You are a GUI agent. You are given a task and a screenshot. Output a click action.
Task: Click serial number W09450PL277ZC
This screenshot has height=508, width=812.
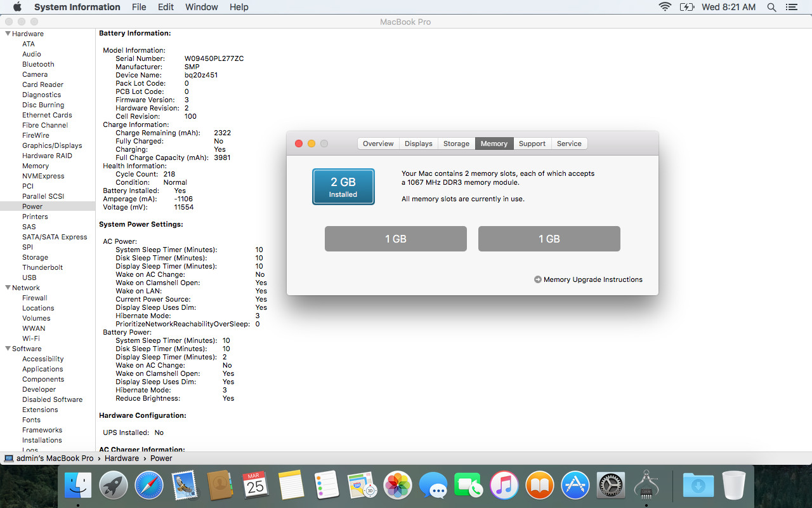214,58
